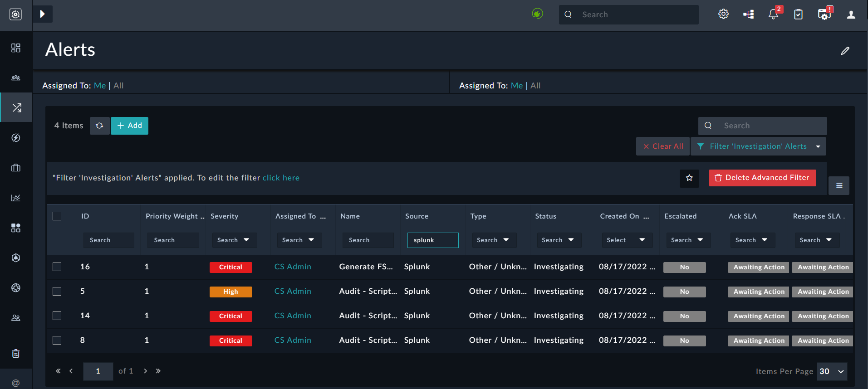This screenshot has height=389, width=868.
Task: Open the Assigned To column filter dropdown
Action: 299,240
